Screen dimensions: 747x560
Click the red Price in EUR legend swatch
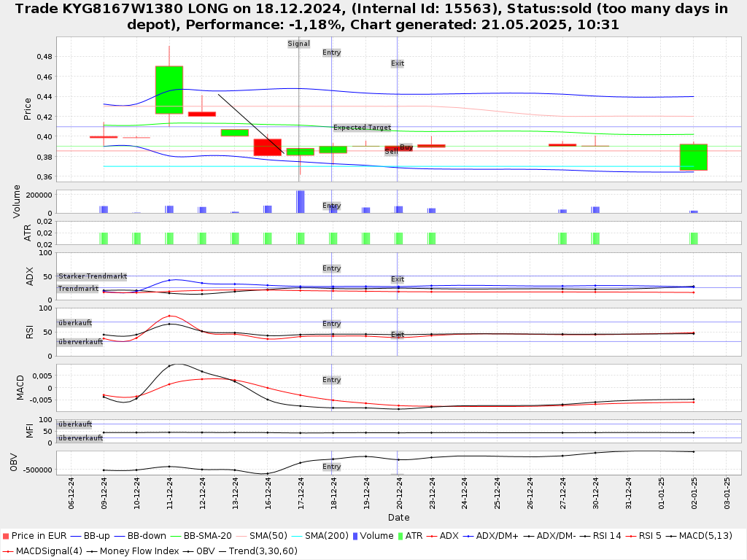pyautogui.click(x=5, y=536)
